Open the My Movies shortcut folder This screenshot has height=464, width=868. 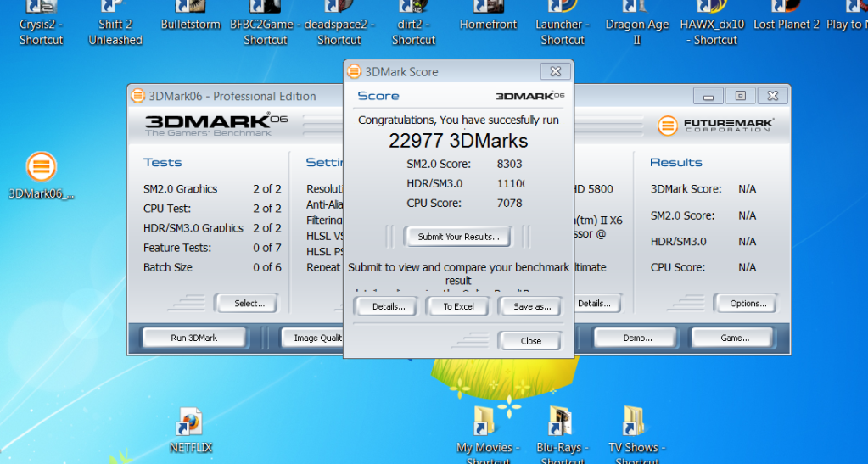[x=488, y=435]
